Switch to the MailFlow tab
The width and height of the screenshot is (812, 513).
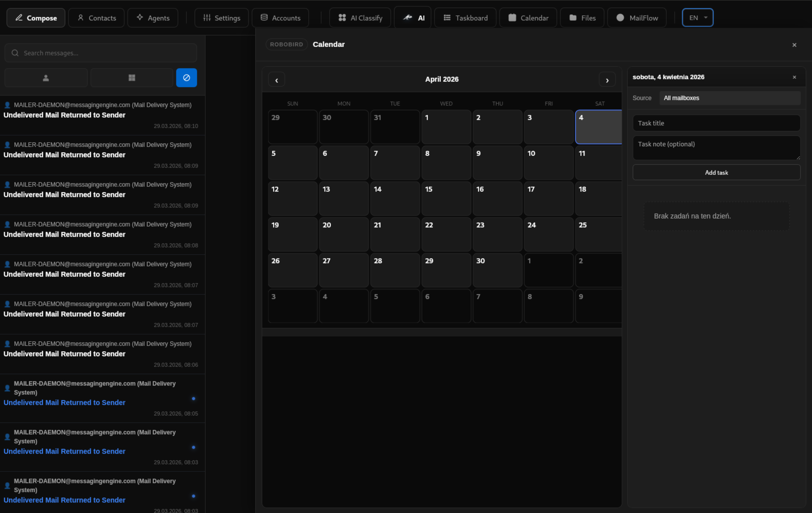pos(637,18)
